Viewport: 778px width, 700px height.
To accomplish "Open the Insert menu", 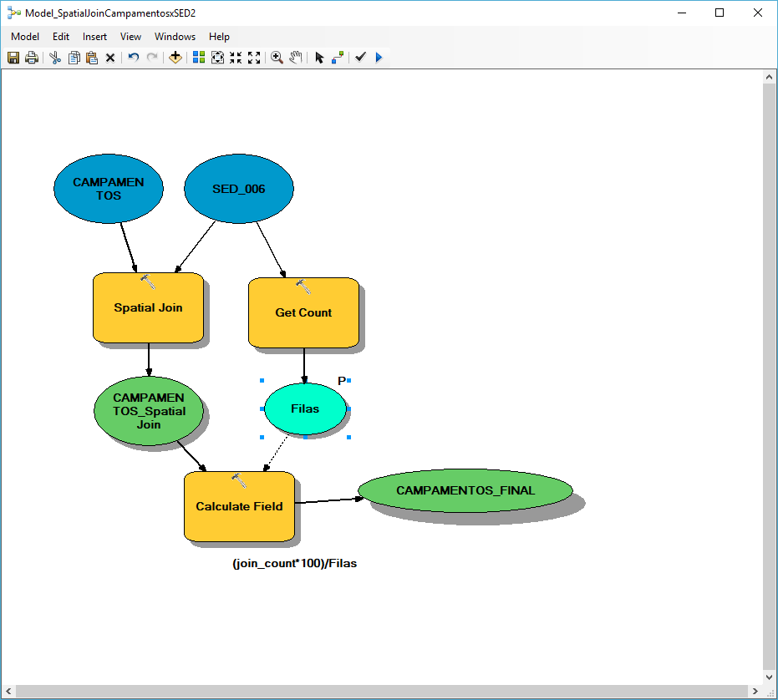I will (x=94, y=37).
